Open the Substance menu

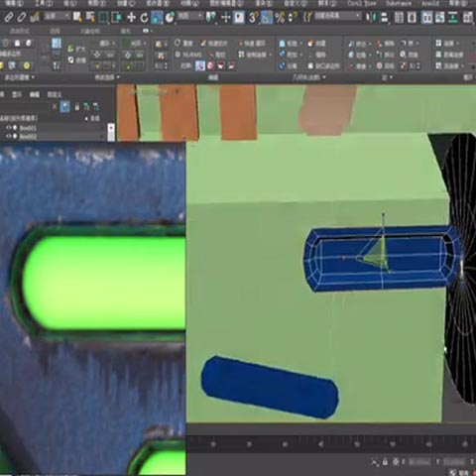[399, 3]
